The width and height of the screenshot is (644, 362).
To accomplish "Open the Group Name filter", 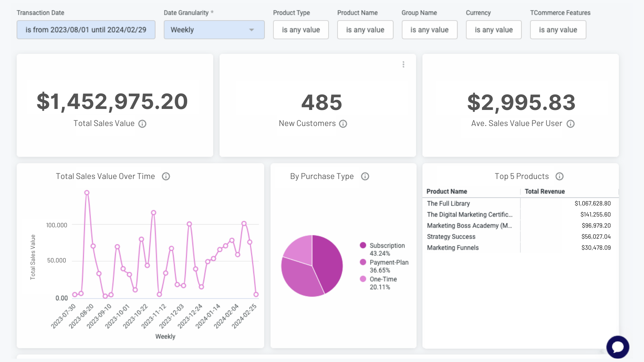I will 429,30.
